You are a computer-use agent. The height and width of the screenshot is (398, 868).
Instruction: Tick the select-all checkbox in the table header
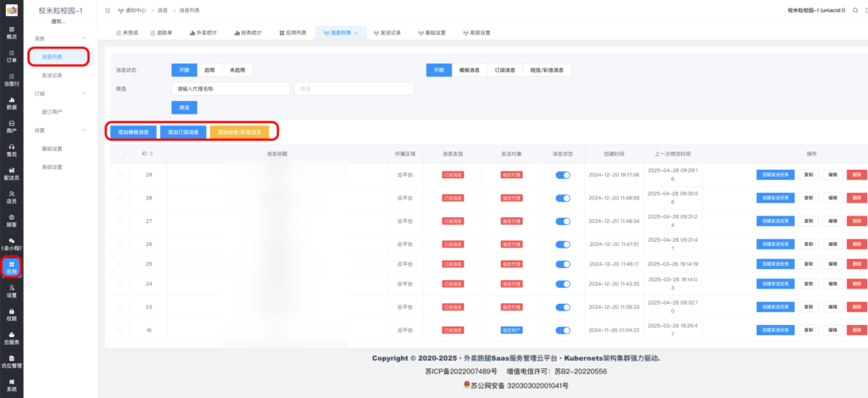coord(120,154)
